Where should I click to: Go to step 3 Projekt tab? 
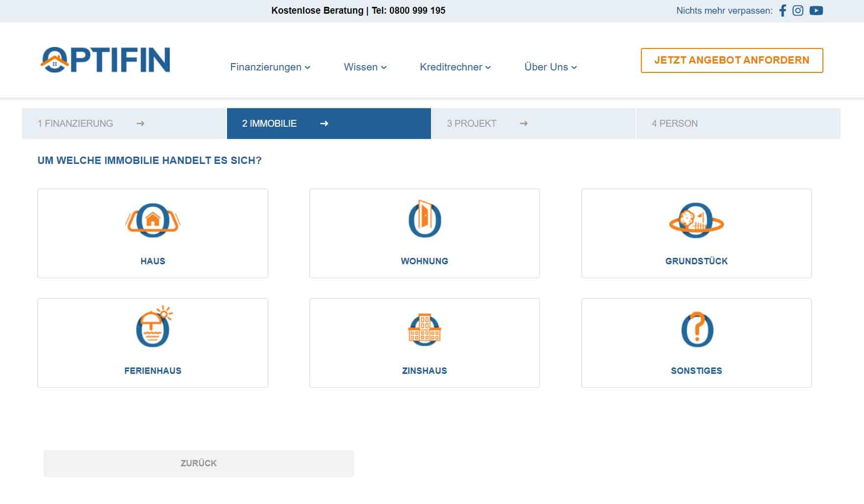(533, 123)
